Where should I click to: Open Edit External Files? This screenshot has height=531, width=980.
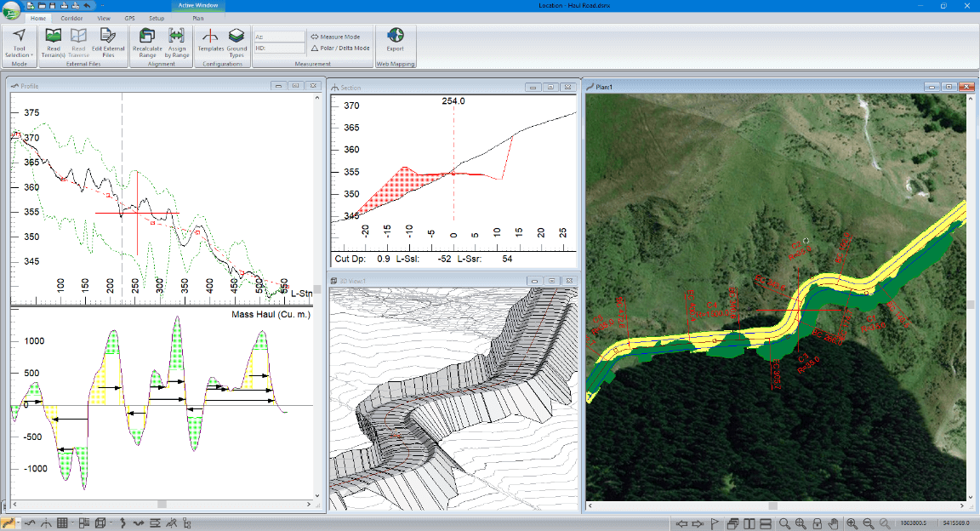click(107, 37)
